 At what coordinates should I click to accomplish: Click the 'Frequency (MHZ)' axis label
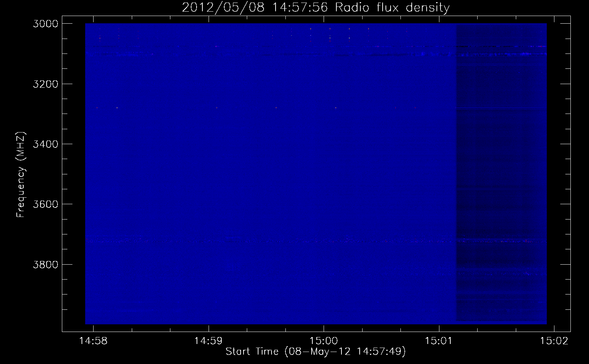(x=21, y=174)
